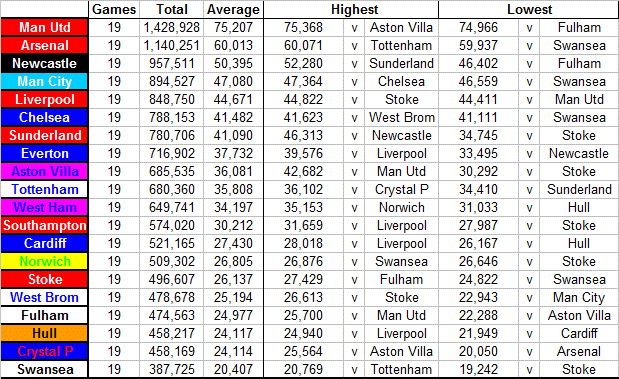The height and width of the screenshot is (379, 619).
Task: Click Crystal P opponent in Tottenham row
Action: (401, 190)
